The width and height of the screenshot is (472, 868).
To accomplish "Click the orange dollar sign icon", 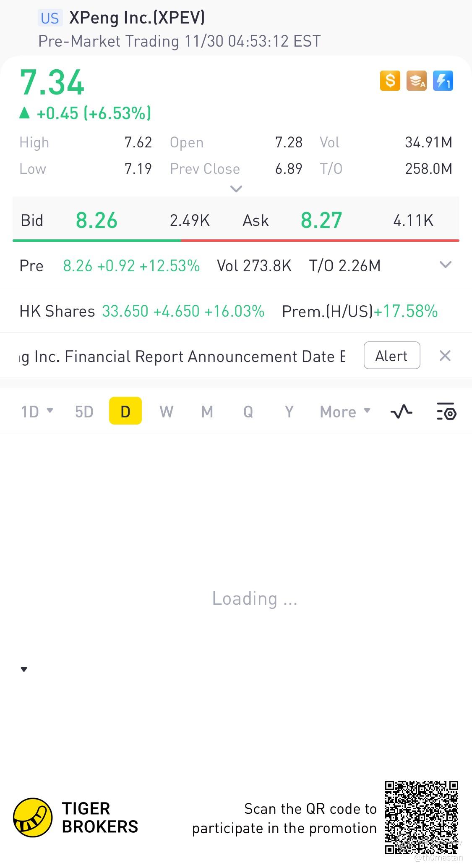I will tap(390, 81).
